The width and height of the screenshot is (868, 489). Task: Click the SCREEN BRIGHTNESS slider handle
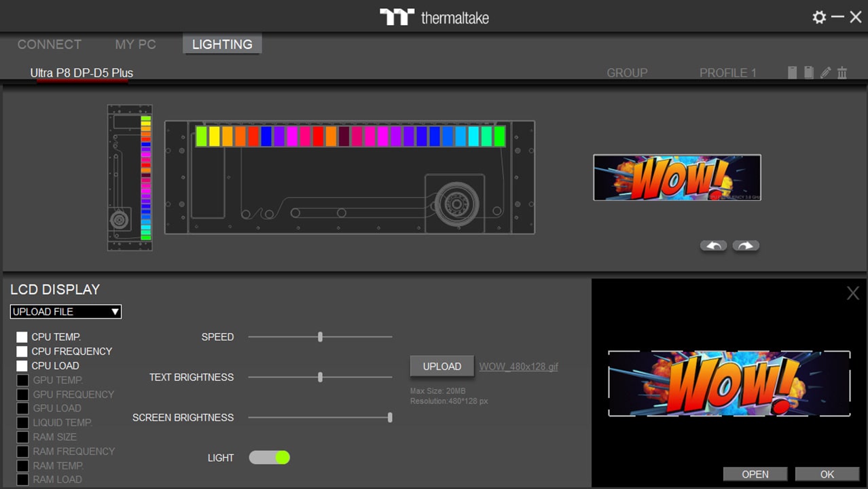(x=390, y=418)
